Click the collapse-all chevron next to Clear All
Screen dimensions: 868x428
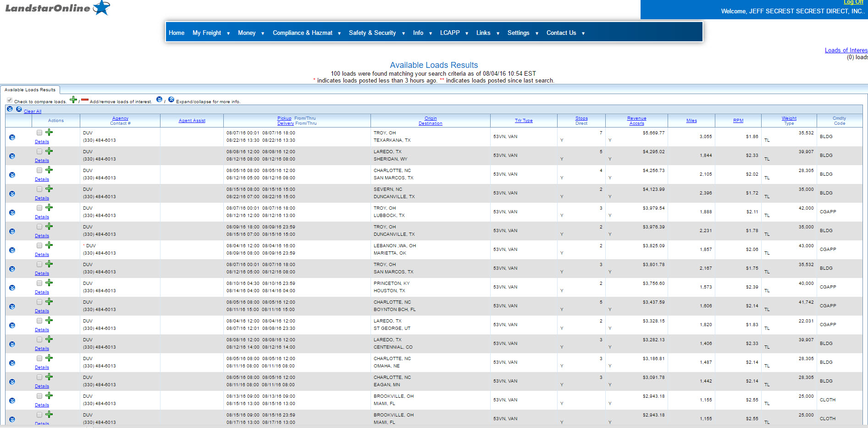click(x=19, y=109)
